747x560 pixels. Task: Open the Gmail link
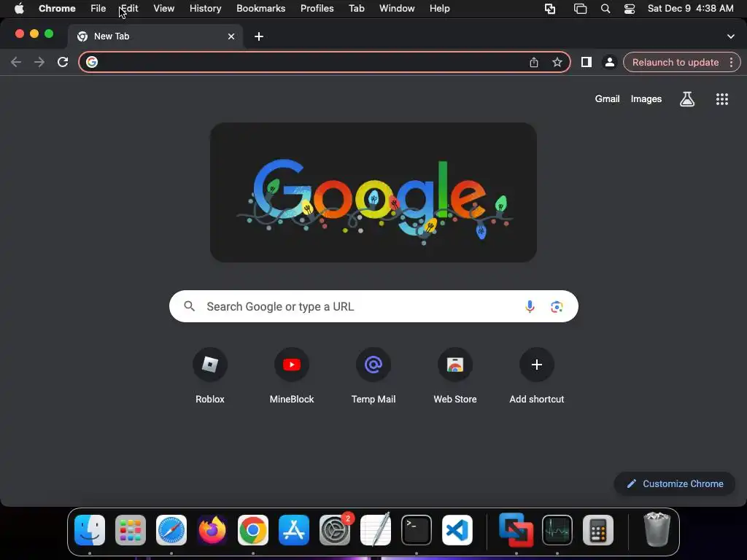(x=607, y=99)
